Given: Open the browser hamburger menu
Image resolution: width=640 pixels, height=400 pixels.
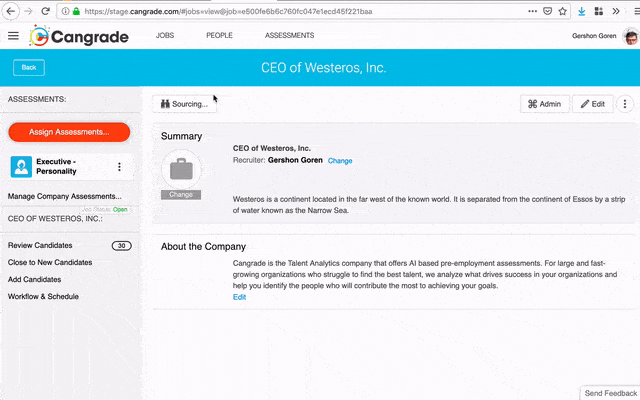Looking at the screenshot, I should click(x=637, y=11).
